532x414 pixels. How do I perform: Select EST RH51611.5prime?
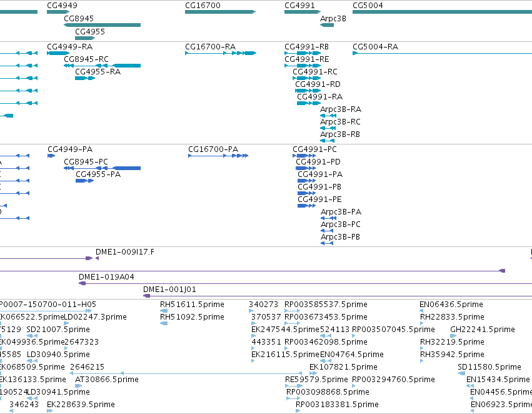tap(192, 305)
